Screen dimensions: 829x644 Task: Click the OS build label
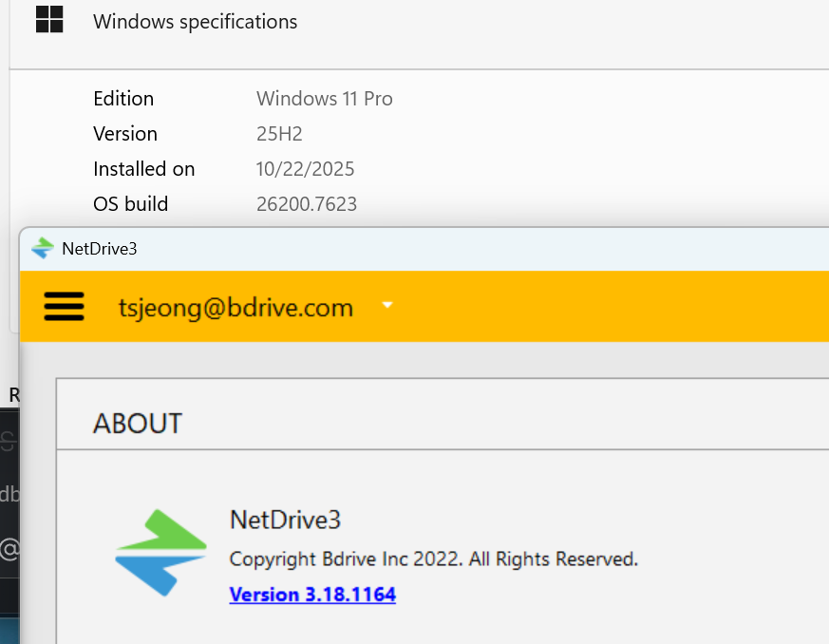(130, 204)
